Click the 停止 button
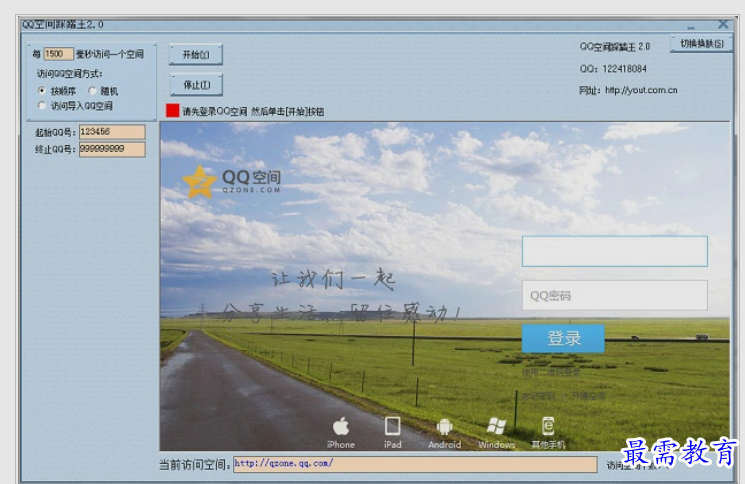This screenshot has height=484, width=745. [x=196, y=85]
